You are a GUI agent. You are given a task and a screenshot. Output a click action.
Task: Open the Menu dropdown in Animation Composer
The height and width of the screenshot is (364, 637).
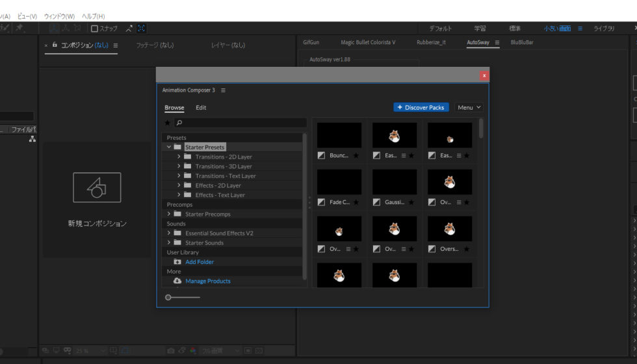469,107
